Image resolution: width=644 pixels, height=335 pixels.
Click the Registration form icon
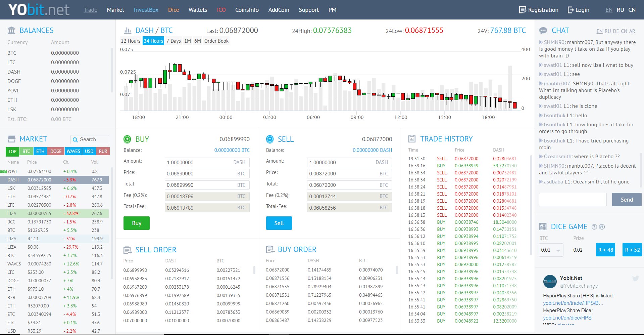point(522,10)
